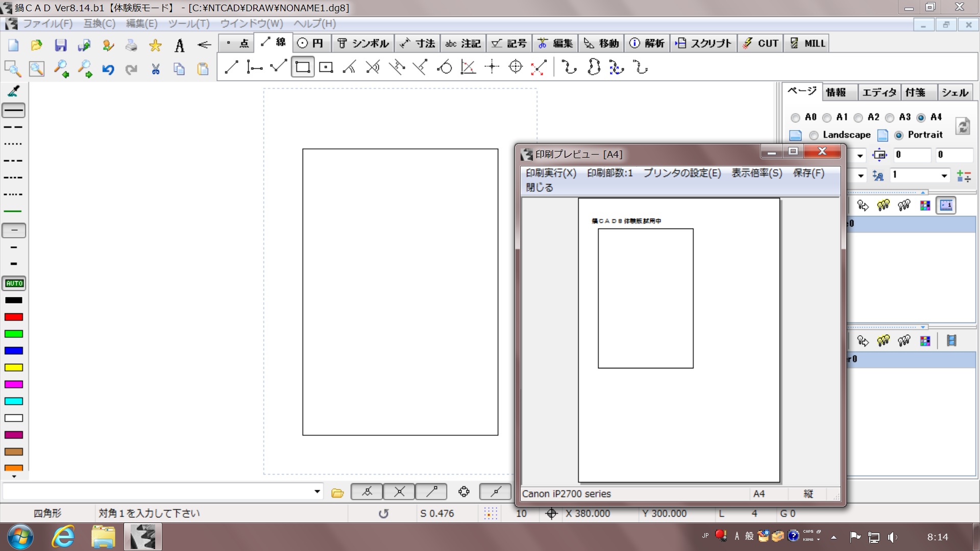Click 印刷実行(X) in print preview
The height and width of the screenshot is (551, 980).
(551, 173)
